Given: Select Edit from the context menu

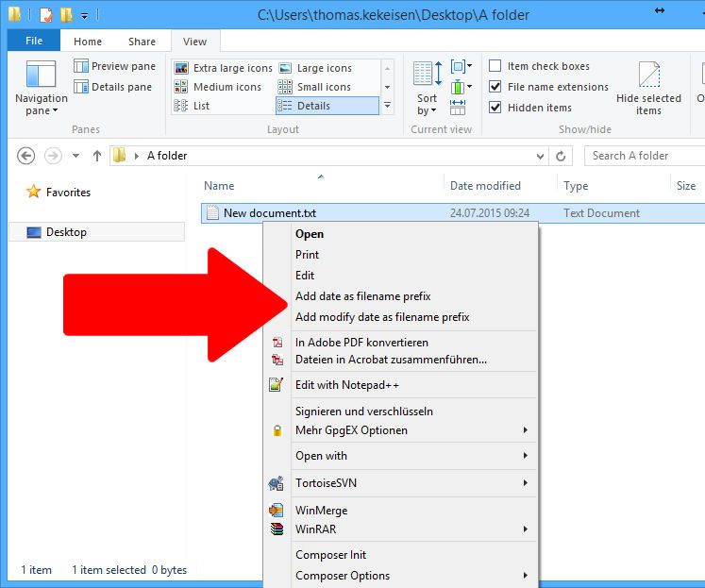Looking at the screenshot, I should pyautogui.click(x=305, y=275).
